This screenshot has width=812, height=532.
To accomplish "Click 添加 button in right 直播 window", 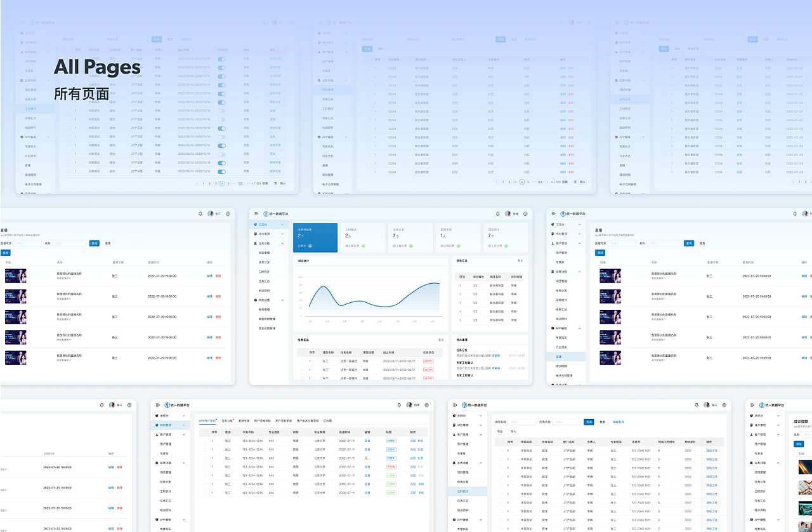I will point(599,253).
